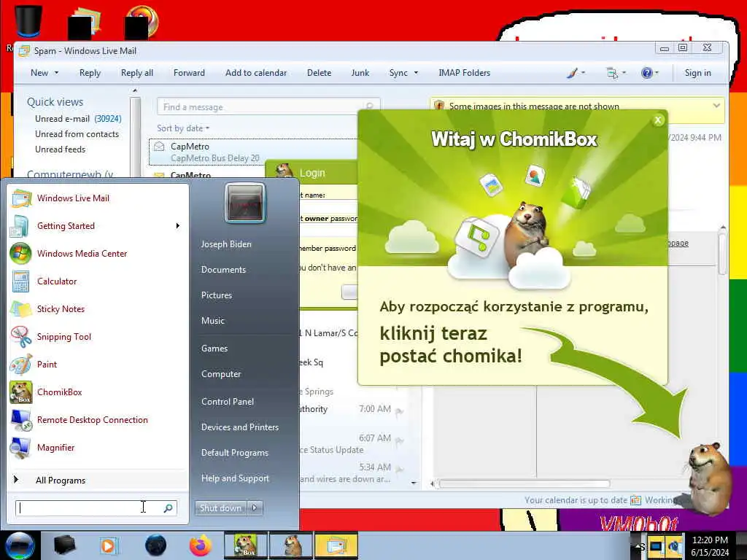Open Help and Support

236,478
